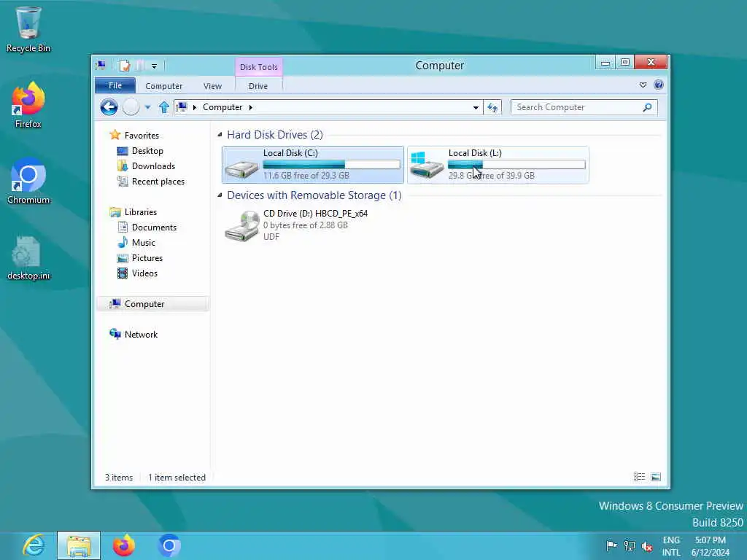Image resolution: width=747 pixels, height=560 pixels.
Task: Open Explorer Help question mark icon
Action: pyautogui.click(x=659, y=85)
